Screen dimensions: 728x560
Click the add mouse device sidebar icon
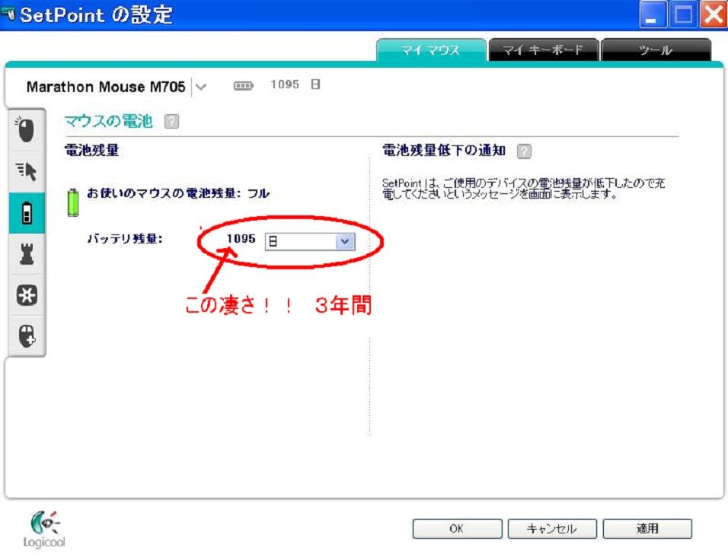[x=27, y=336]
